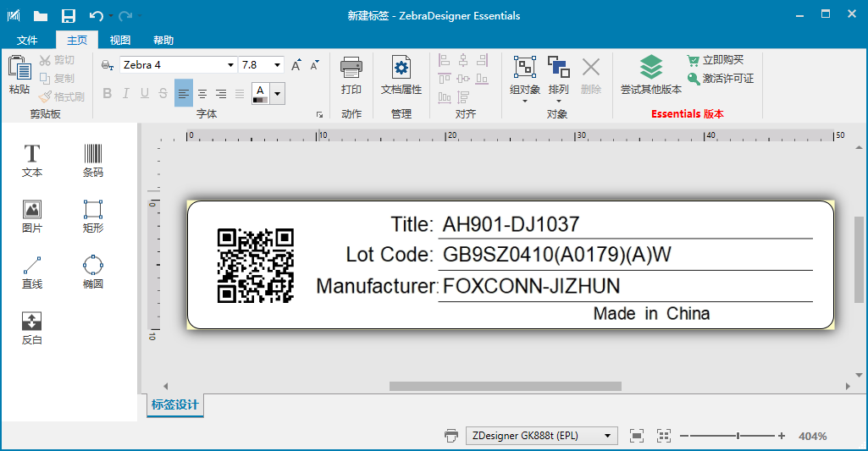The width and height of the screenshot is (868, 451).
Task: Set text alignment to left
Action: pyautogui.click(x=184, y=94)
